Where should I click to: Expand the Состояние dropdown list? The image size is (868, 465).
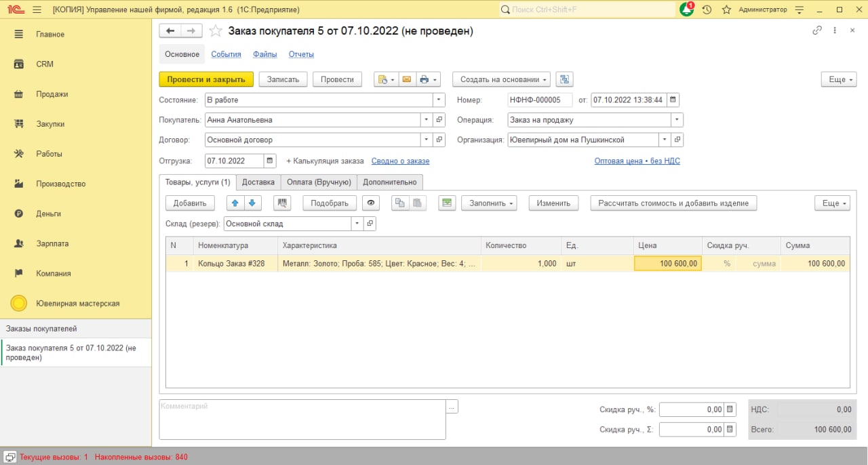pyautogui.click(x=439, y=100)
